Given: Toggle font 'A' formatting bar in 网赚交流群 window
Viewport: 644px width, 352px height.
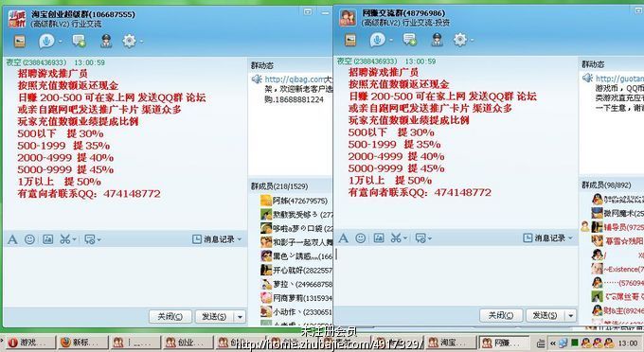Looking at the screenshot, I should click(344, 238).
